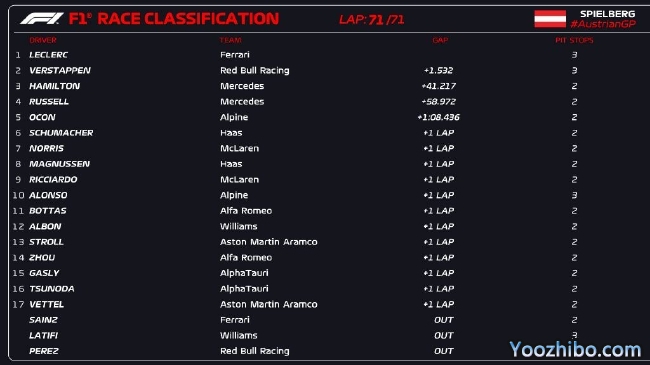Select the SPIELBERG location label
This screenshot has width=650, height=365.
607,14
